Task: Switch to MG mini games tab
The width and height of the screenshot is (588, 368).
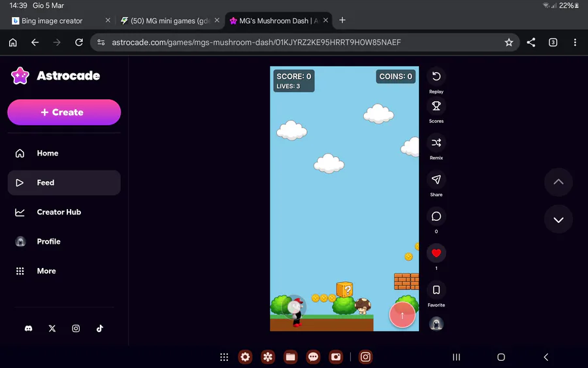Action: click(165, 21)
